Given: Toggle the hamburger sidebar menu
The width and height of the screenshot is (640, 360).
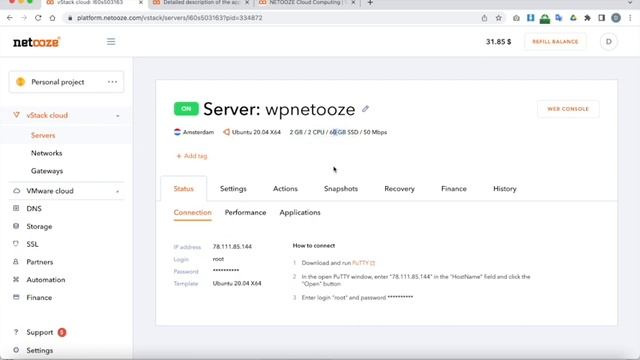Looking at the screenshot, I should [x=111, y=42].
